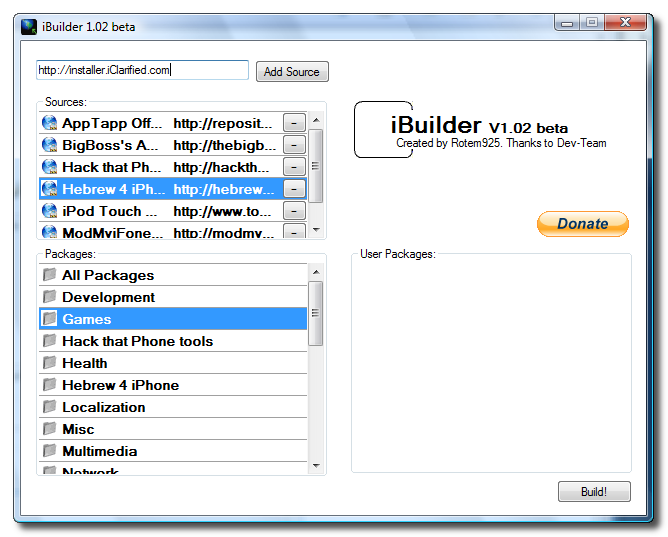Click the iPod Touch source globe icon
The height and width of the screenshot is (537, 668).
(49, 211)
